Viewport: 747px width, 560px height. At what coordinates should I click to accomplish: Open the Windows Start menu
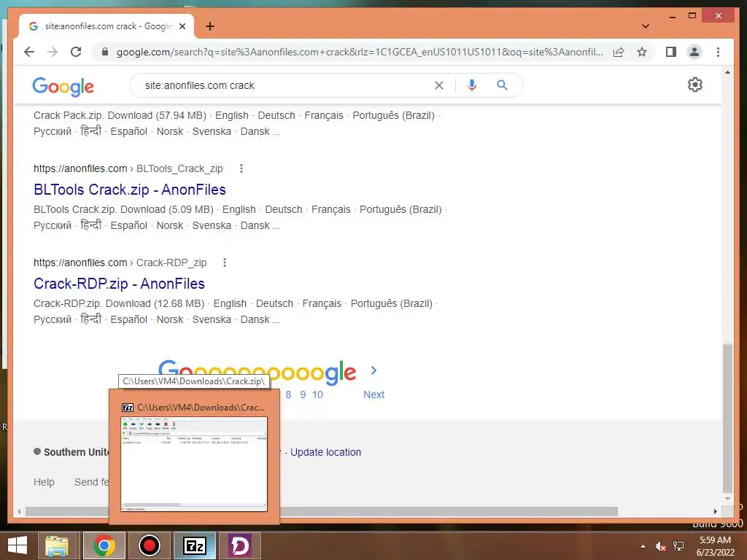[x=18, y=545]
